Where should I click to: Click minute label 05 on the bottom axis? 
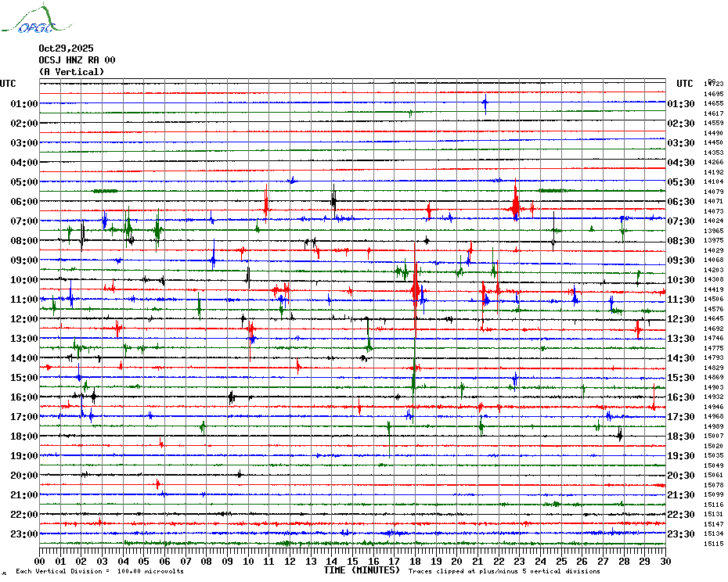(x=144, y=562)
